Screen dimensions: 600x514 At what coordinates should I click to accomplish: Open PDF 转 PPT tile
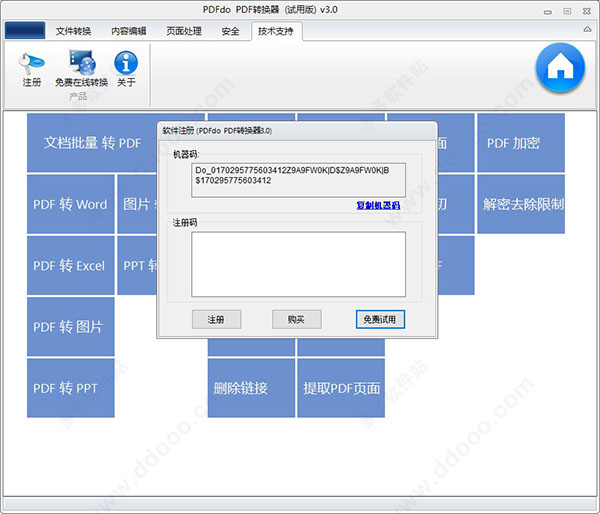click(71, 388)
